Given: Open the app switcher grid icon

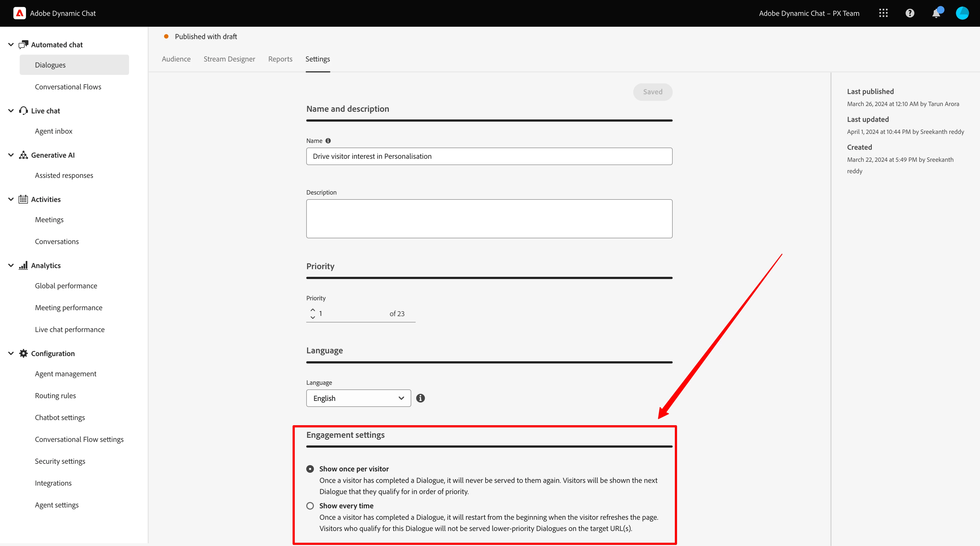Looking at the screenshot, I should pyautogui.click(x=883, y=13).
